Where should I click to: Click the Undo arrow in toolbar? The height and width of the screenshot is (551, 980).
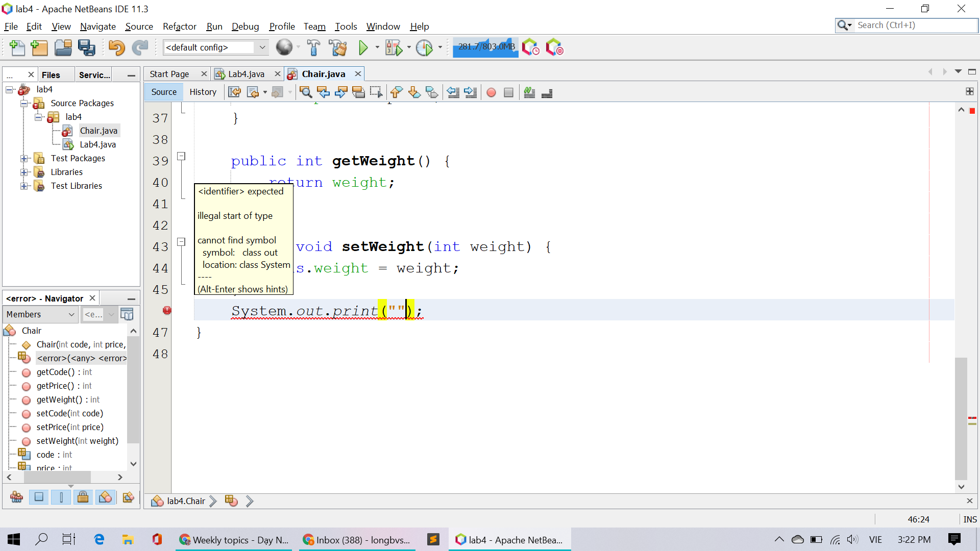[116, 47]
